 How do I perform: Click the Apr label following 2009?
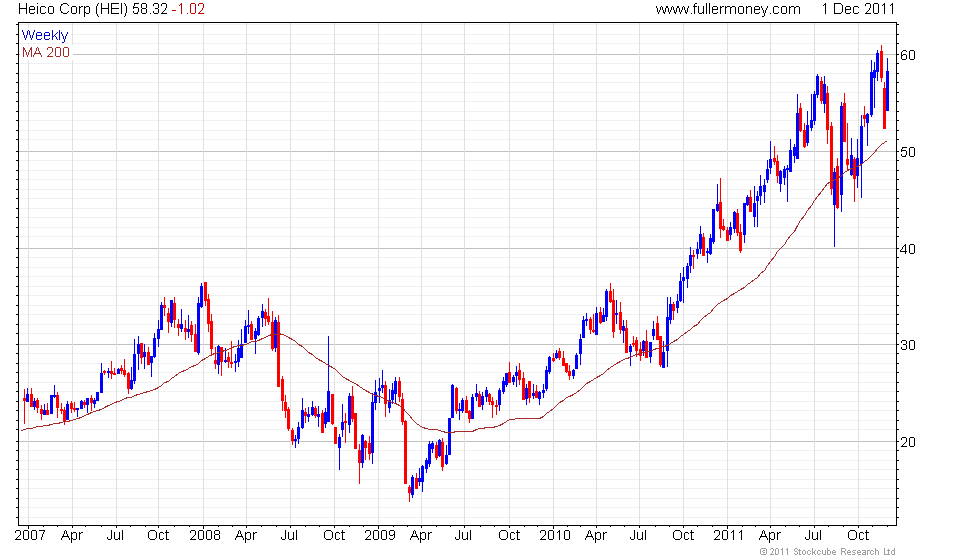click(x=421, y=536)
